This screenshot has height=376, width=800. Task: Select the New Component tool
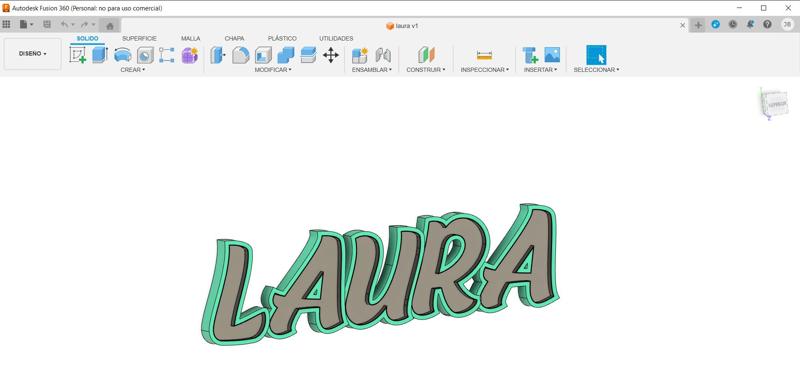click(360, 55)
